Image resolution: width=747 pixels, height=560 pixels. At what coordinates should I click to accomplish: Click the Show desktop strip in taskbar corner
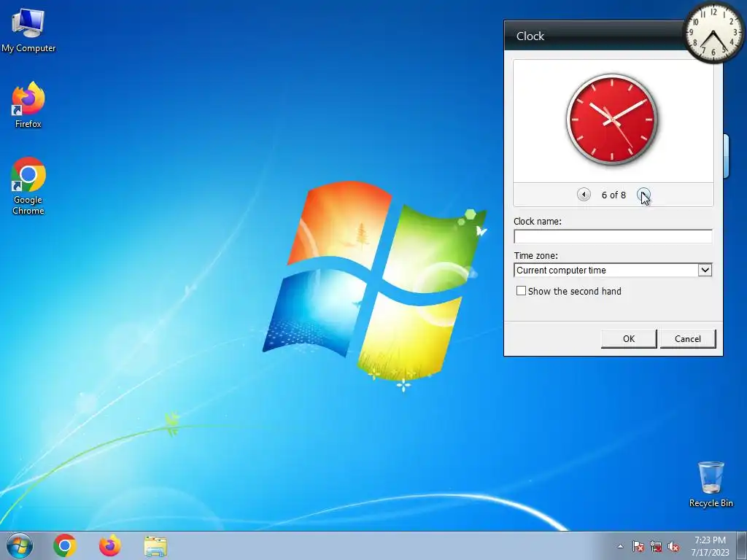coord(742,545)
